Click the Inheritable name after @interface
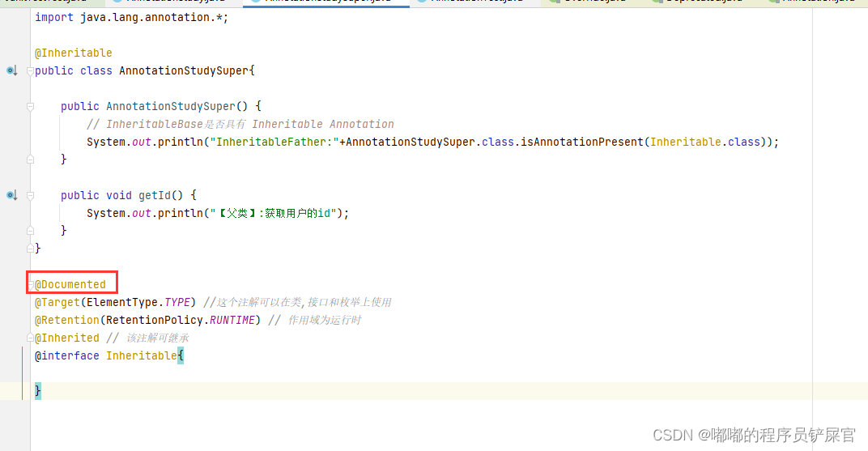The image size is (868, 451). click(x=141, y=355)
